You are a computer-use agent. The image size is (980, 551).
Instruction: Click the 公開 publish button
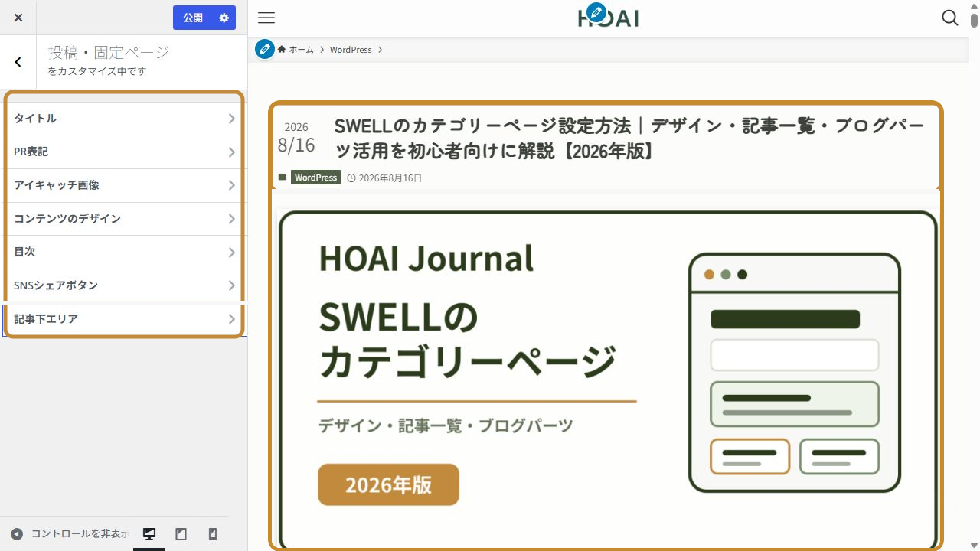pos(193,18)
